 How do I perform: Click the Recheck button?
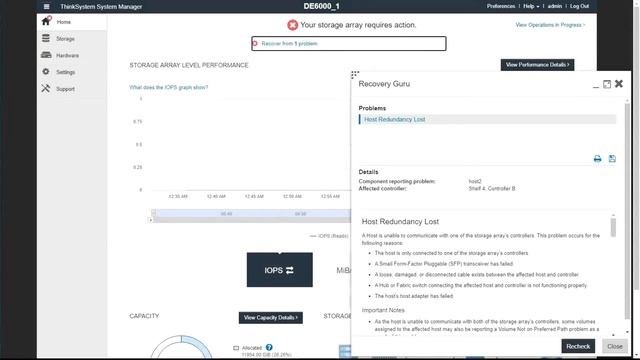pos(578,346)
